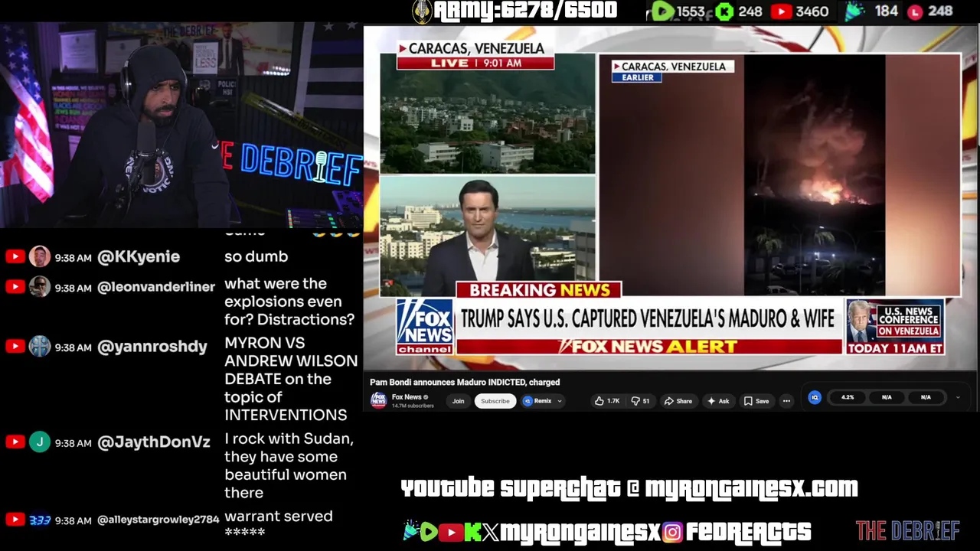Click the Rumble viewer count icon
980x551 pixels.
(x=663, y=11)
